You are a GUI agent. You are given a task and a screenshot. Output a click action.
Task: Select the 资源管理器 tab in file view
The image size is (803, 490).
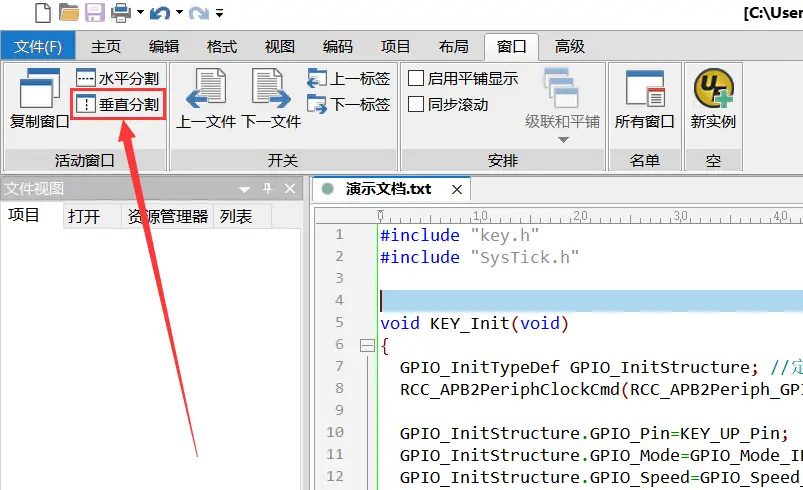pos(167,217)
